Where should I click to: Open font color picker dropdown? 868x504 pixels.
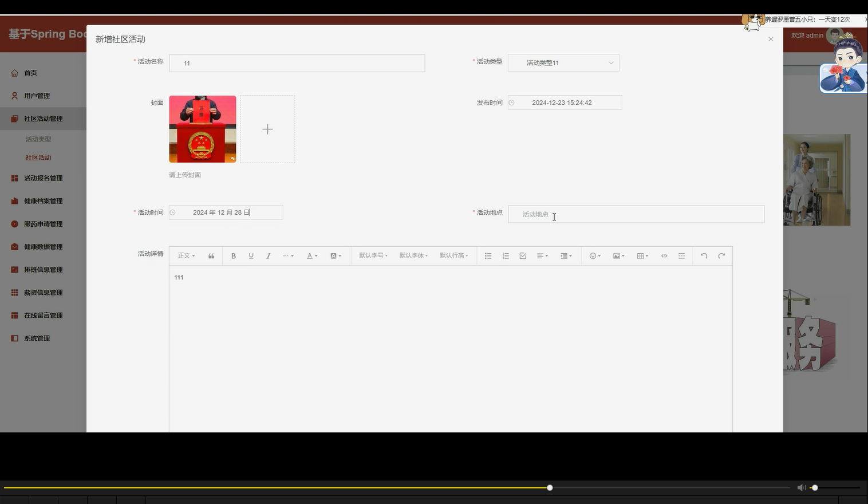click(x=312, y=256)
